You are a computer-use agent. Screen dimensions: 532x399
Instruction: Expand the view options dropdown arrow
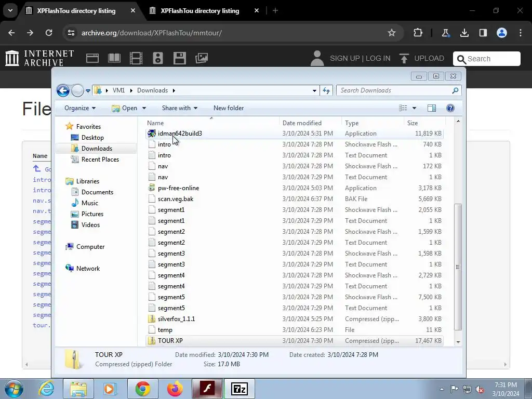(x=414, y=108)
